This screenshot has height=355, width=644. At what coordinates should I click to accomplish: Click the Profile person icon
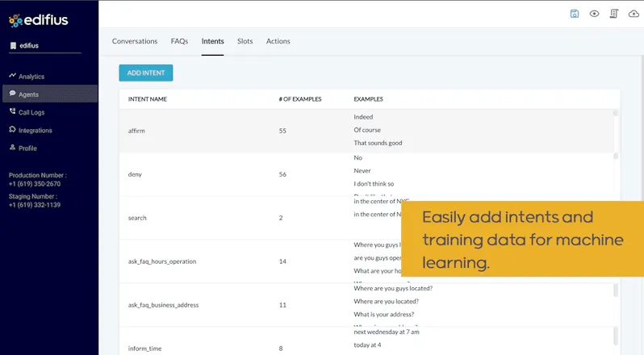pos(12,147)
